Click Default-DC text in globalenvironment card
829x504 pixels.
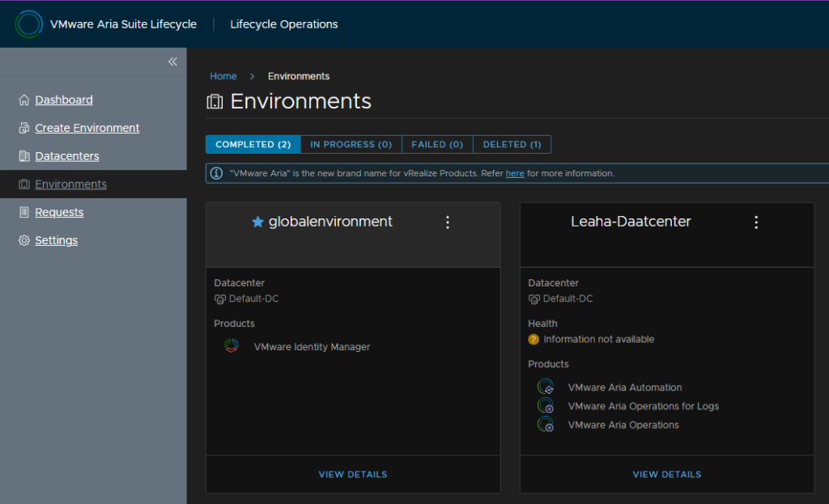point(253,299)
